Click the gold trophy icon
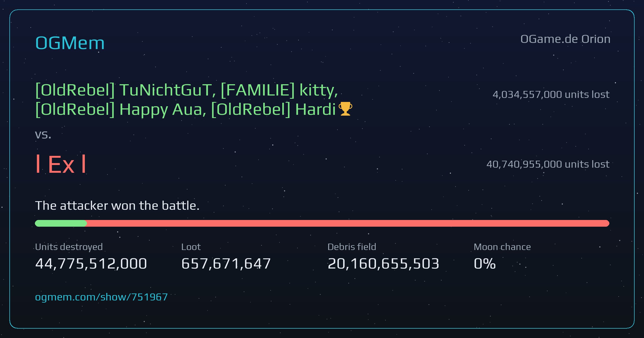The width and height of the screenshot is (644, 338). click(x=345, y=109)
